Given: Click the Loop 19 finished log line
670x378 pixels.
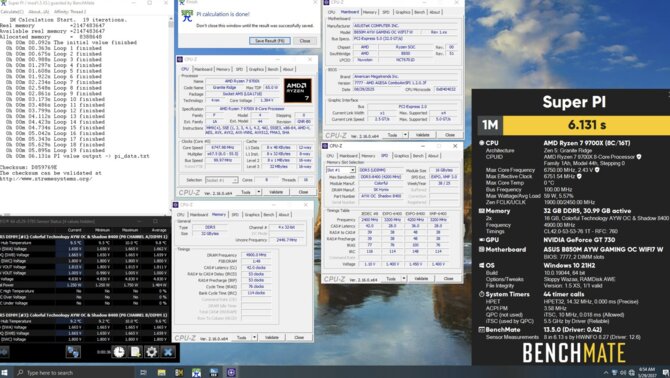Looking at the screenshot, I should pyautogui.click(x=54, y=150).
